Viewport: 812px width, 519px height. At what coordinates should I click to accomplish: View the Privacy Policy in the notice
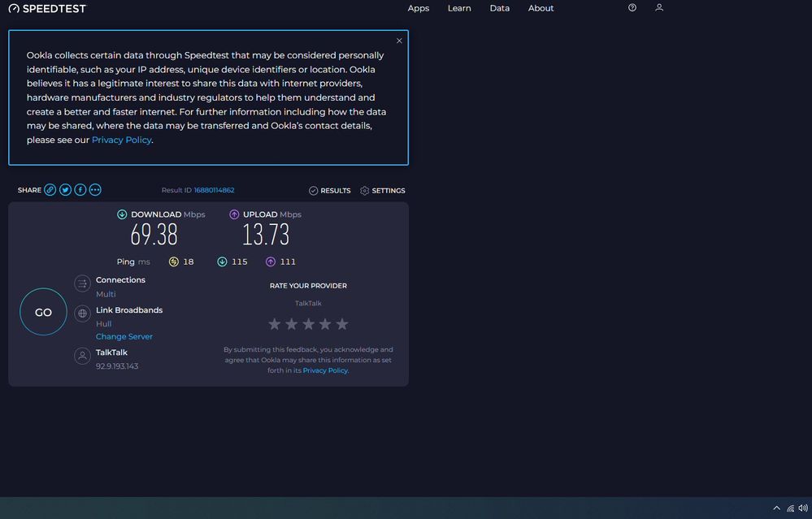[x=121, y=140]
